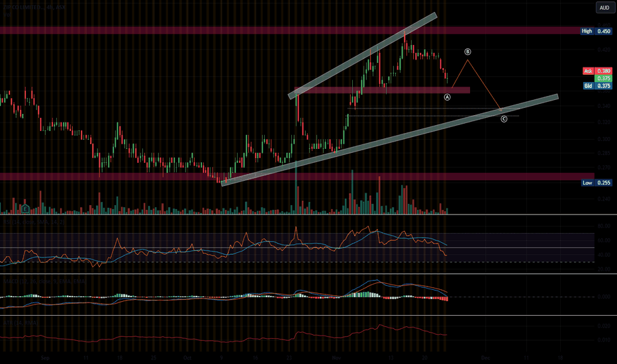
Task: Click the High 0.450 price label
Action: [x=596, y=31]
